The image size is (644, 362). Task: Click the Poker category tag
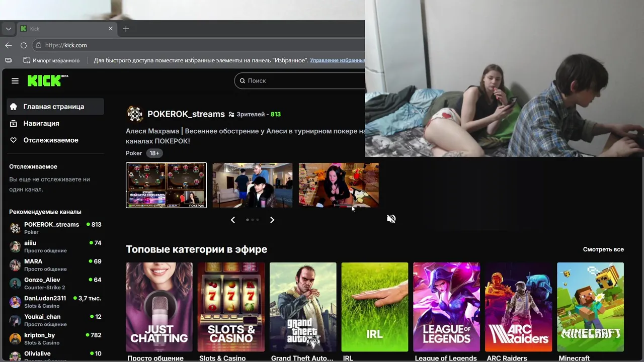pos(134,153)
